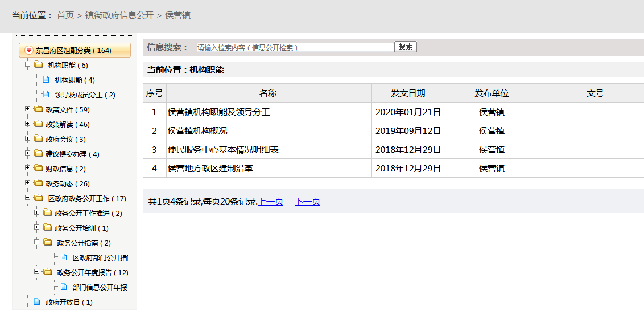Expand the 建议提案办理 tree node
Screen dimensions: 644x323
click(28, 154)
